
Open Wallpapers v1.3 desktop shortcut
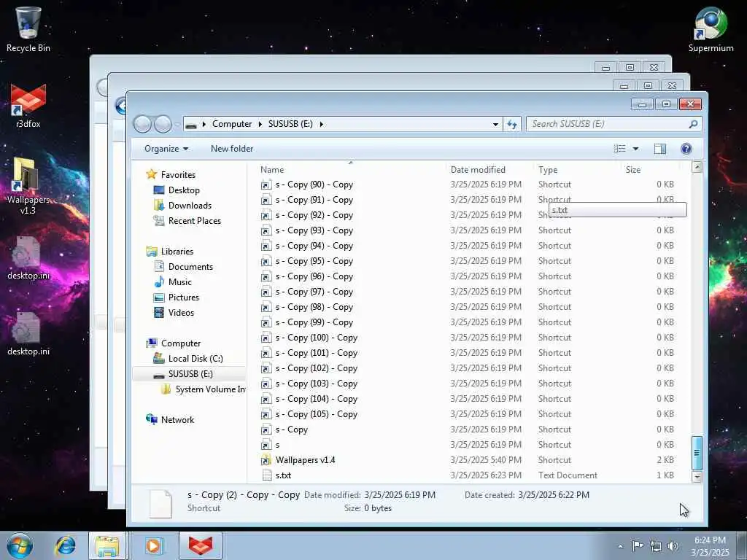[x=28, y=186]
